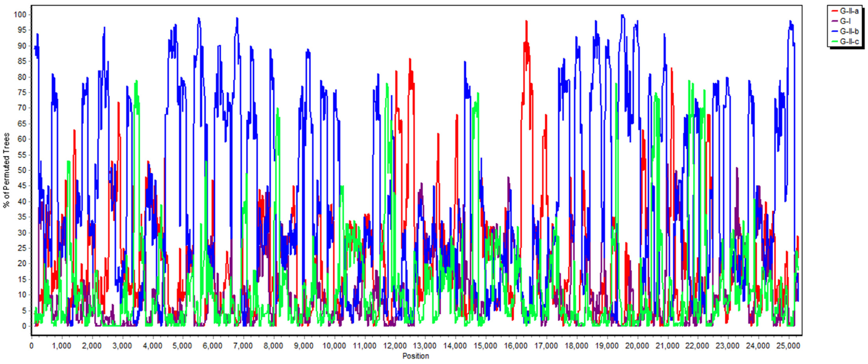The width and height of the screenshot is (868, 364).
Task: Click the 15,000 position tick label
Action: (x=485, y=346)
